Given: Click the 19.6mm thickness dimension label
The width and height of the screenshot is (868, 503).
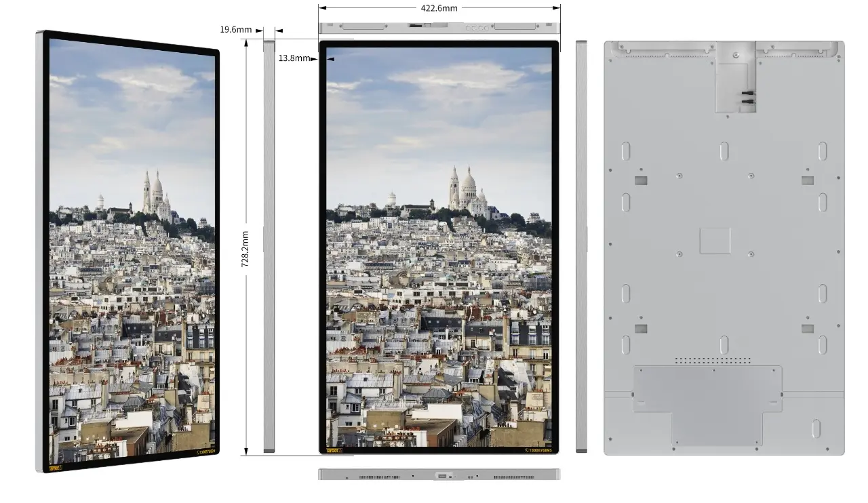Looking at the screenshot, I should coord(235,30).
